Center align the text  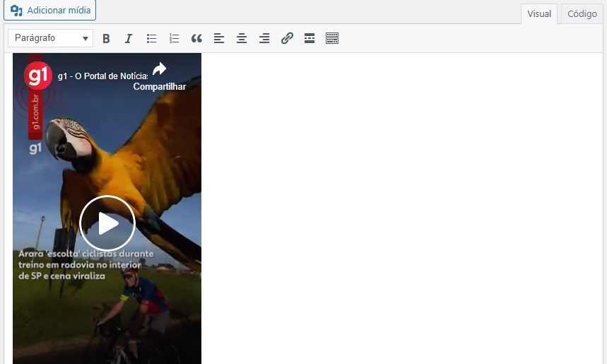[x=242, y=39]
